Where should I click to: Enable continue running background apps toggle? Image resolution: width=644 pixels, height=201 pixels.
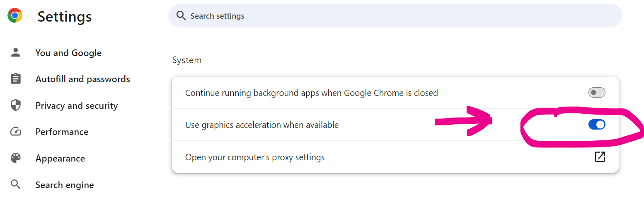click(597, 93)
